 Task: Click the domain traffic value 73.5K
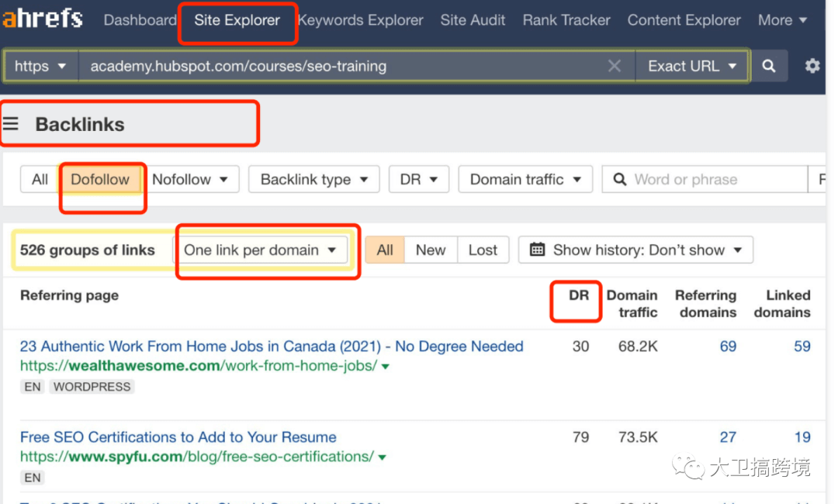638,437
